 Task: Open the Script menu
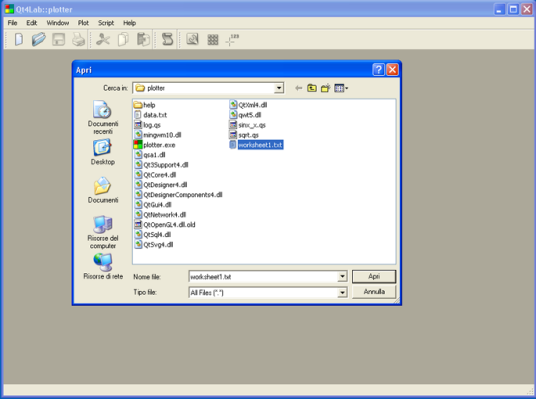[x=106, y=23]
